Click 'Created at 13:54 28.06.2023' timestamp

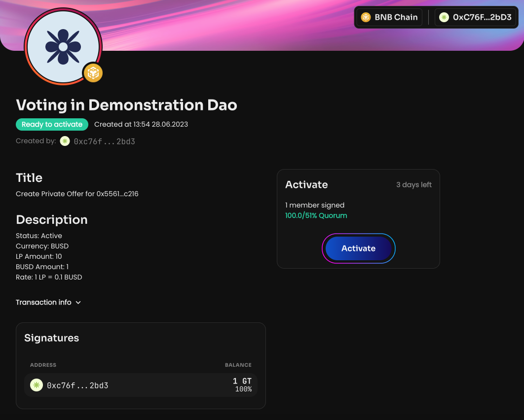coord(141,125)
